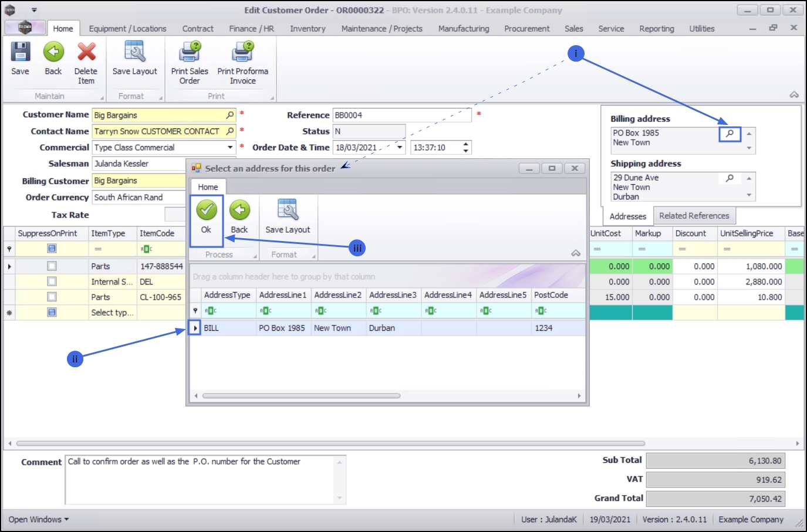The width and height of the screenshot is (807, 532).
Task: Sort by the PostCode column header
Action: click(558, 295)
